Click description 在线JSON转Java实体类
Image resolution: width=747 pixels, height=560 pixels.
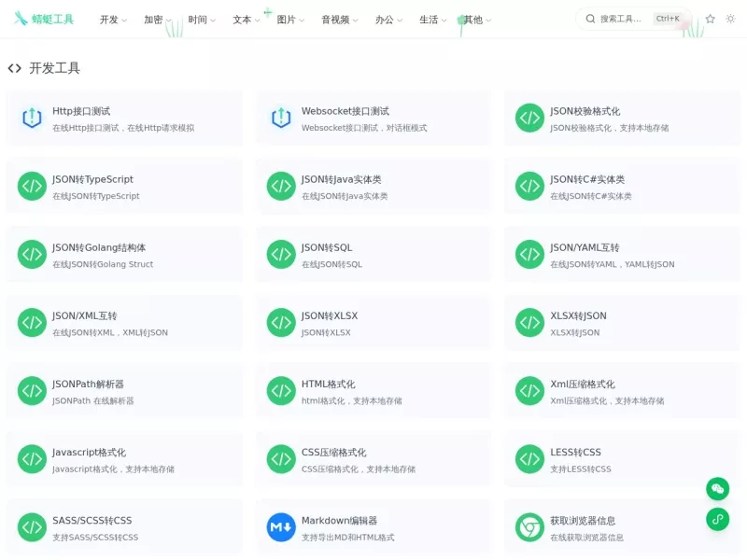pos(345,196)
